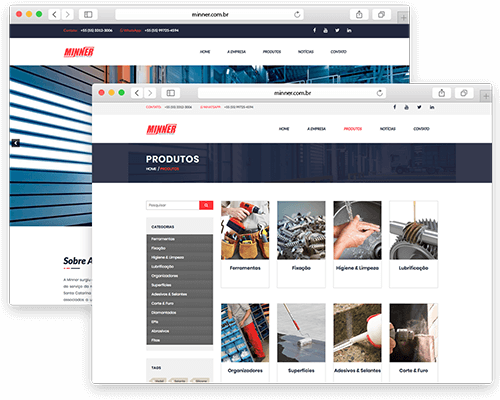Select Ferramentas in category list
The height and width of the screenshot is (400, 500).
tap(180, 239)
